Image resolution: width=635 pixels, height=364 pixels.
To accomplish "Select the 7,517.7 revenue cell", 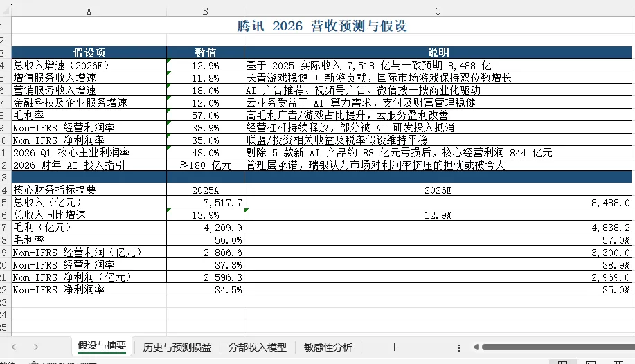I will tap(206, 203).
